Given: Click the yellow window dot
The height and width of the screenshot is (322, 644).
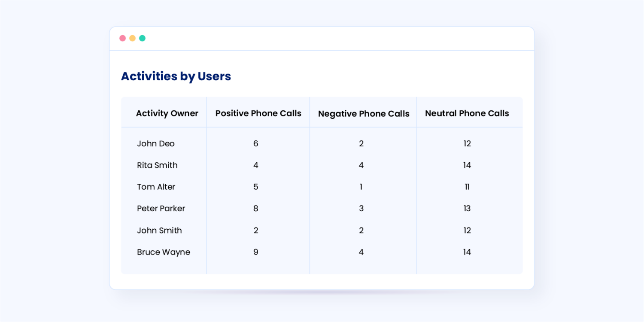Looking at the screenshot, I should (132, 38).
